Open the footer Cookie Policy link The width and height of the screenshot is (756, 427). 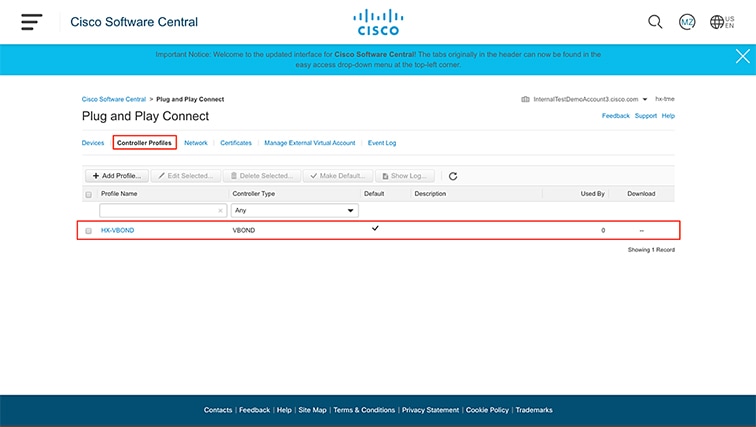tap(487, 410)
